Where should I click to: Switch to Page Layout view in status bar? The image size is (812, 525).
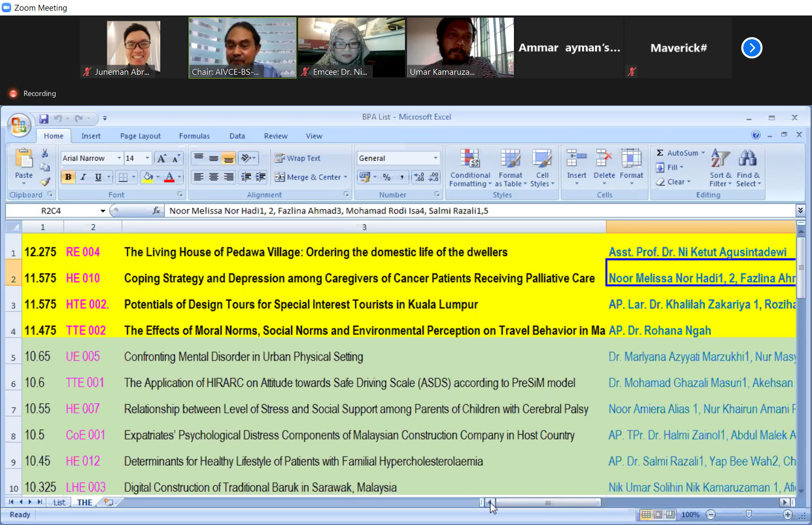click(x=658, y=514)
